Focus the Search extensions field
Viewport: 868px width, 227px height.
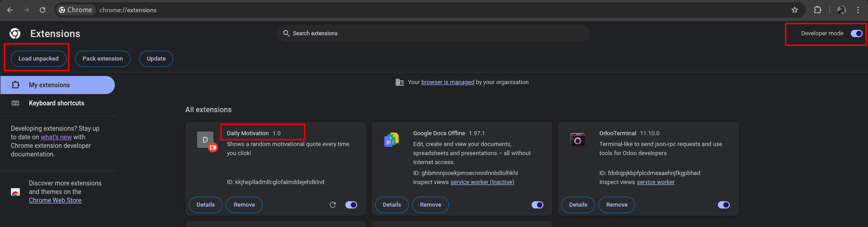(x=434, y=33)
